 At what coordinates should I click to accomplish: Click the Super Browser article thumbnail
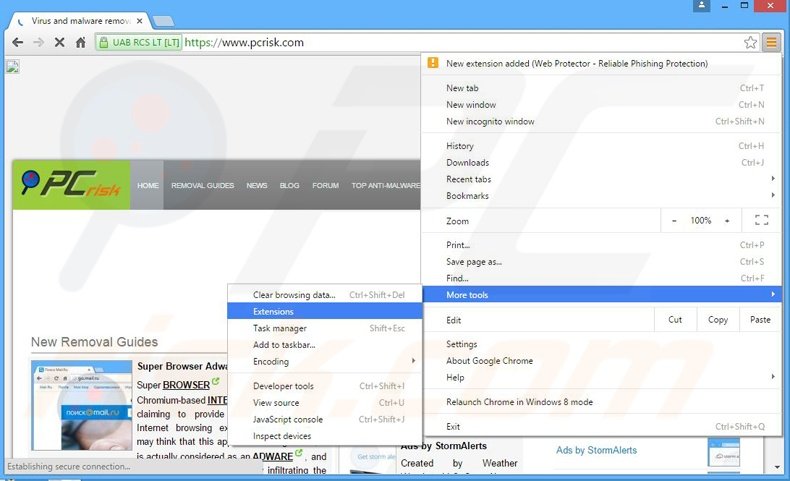pyautogui.click(x=82, y=405)
